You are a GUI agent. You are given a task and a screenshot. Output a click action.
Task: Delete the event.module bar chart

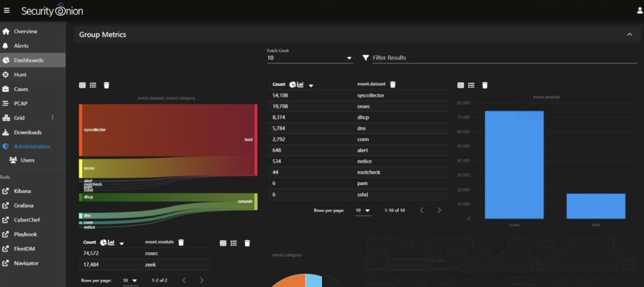(x=485, y=85)
